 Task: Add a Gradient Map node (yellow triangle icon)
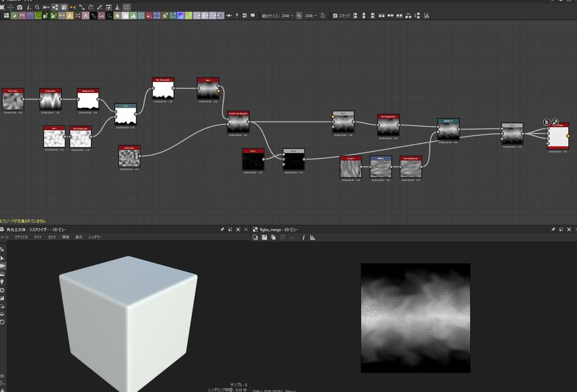point(70,16)
